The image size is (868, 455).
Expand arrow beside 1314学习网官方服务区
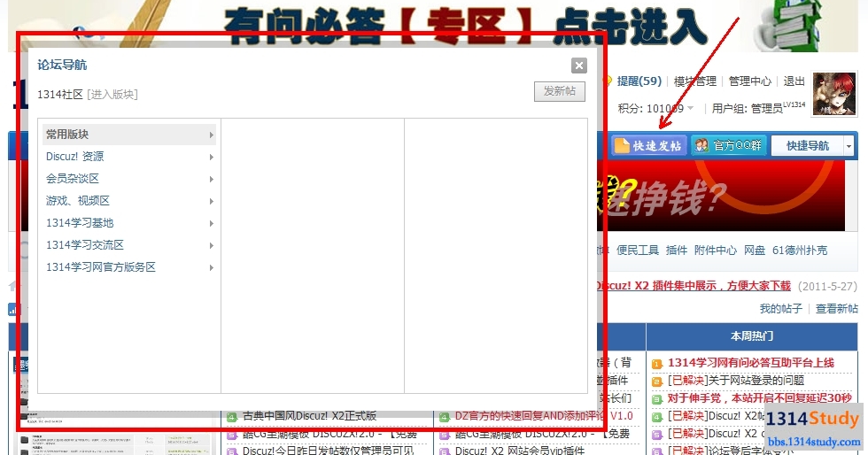coord(212,268)
